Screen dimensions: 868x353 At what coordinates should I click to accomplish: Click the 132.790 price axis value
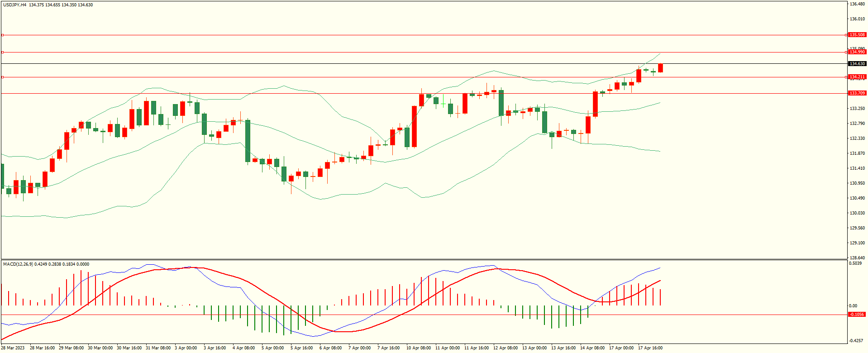pos(857,124)
